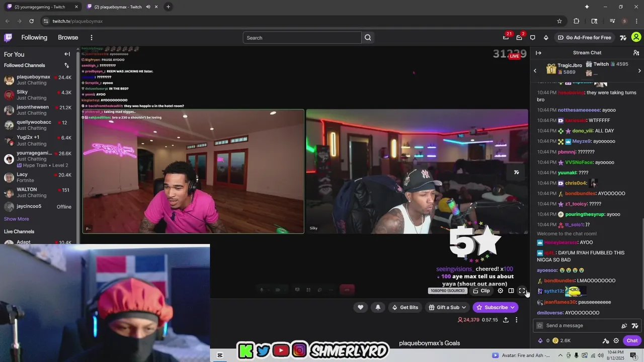The height and width of the screenshot is (362, 644).
Task: Open the three-dot menu next to Browse
Action: 91,38
